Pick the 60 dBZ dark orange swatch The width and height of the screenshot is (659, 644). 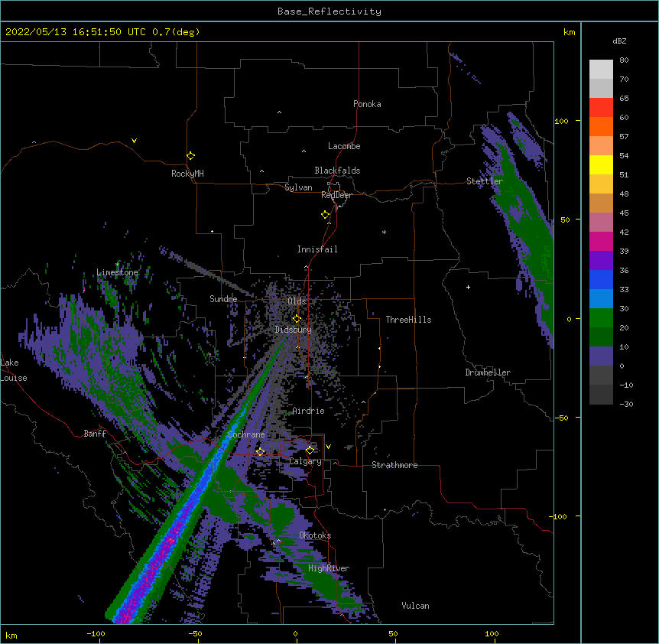(601, 126)
